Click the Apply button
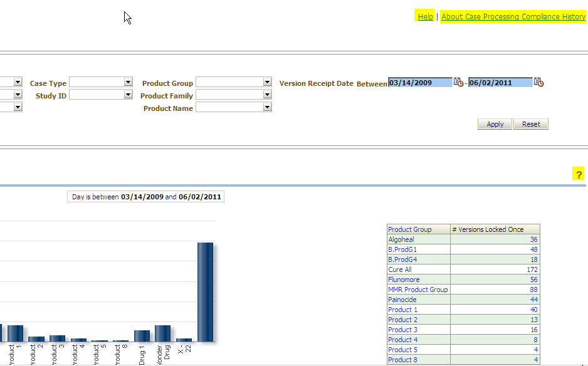This screenshot has height=366, width=588. (x=495, y=124)
